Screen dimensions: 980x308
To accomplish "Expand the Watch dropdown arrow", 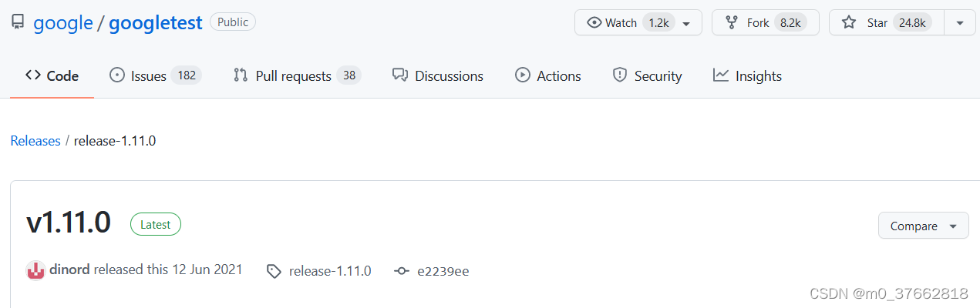I will point(686,23).
